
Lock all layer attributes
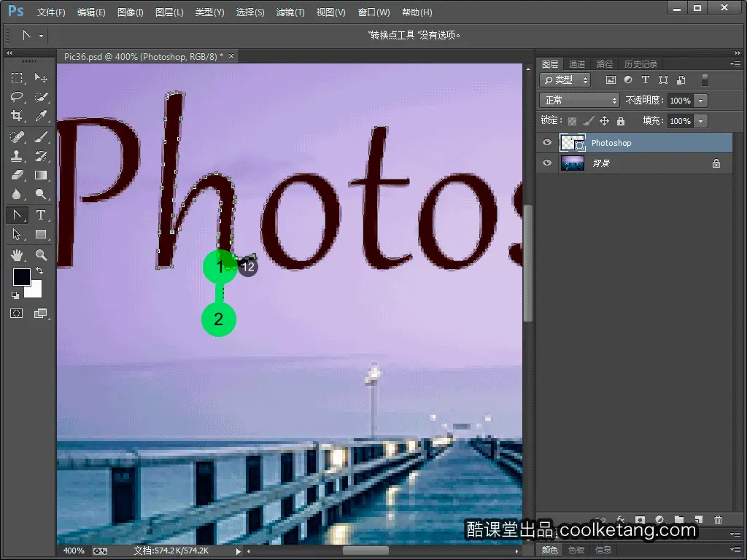click(x=620, y=121)
